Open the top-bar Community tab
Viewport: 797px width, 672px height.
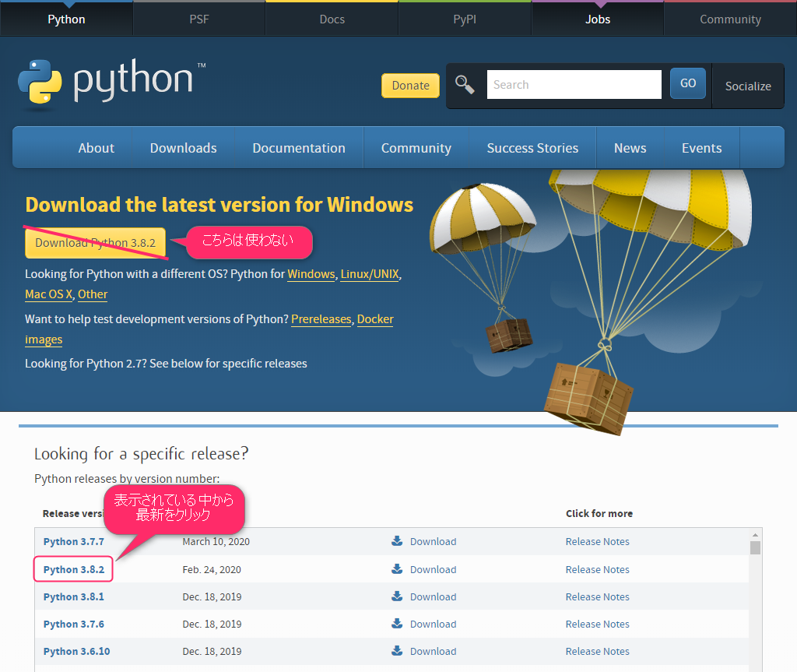(730, 19)
